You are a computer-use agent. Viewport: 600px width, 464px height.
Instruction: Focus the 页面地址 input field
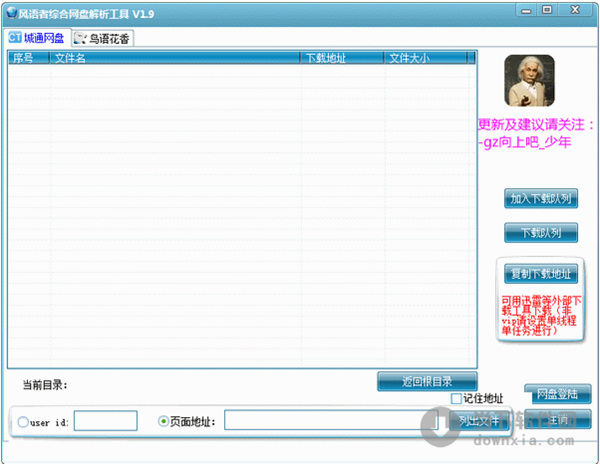coord(331,420)
